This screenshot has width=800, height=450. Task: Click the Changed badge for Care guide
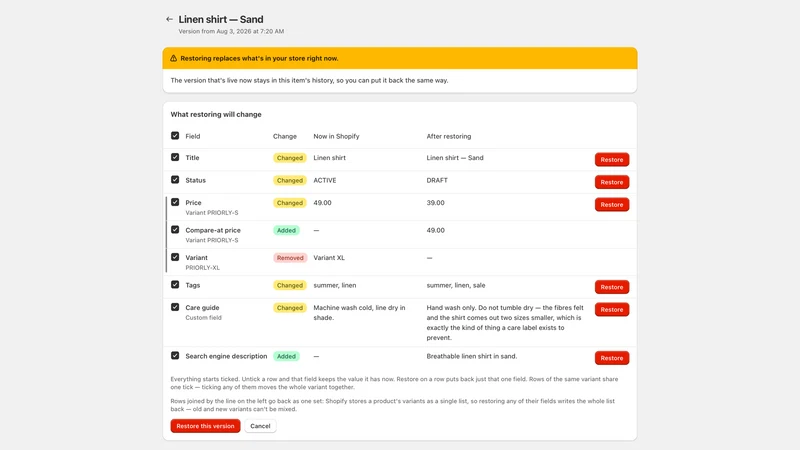290,308
